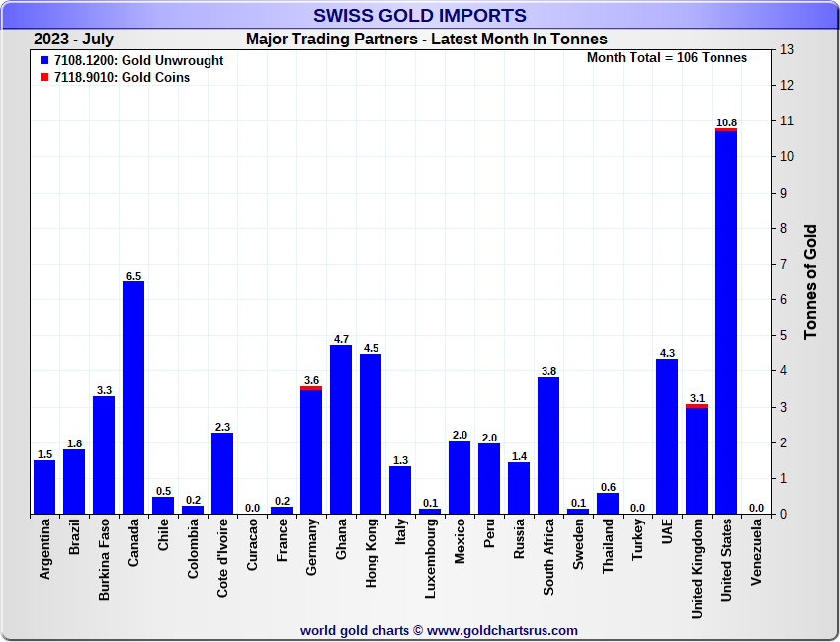The height and width of the screenshot is (642, 840).
Task: Select the UAE bar
Action: (x=667, y=437)
